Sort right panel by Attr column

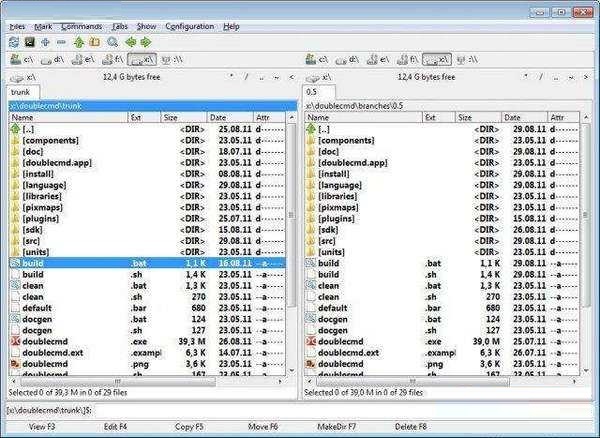pos(564,117)
